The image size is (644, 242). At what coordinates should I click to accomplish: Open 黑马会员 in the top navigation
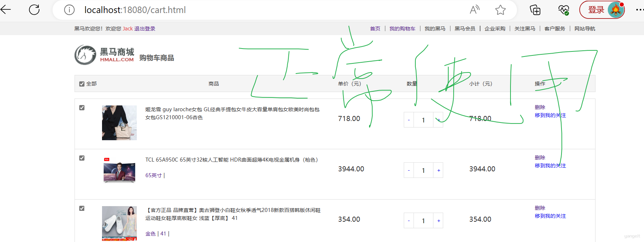pos(465,29)
